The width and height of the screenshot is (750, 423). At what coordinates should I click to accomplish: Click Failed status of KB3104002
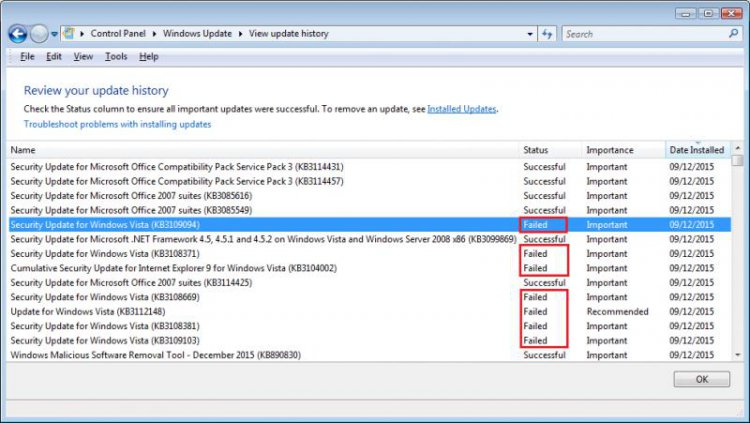click(535, 268)
